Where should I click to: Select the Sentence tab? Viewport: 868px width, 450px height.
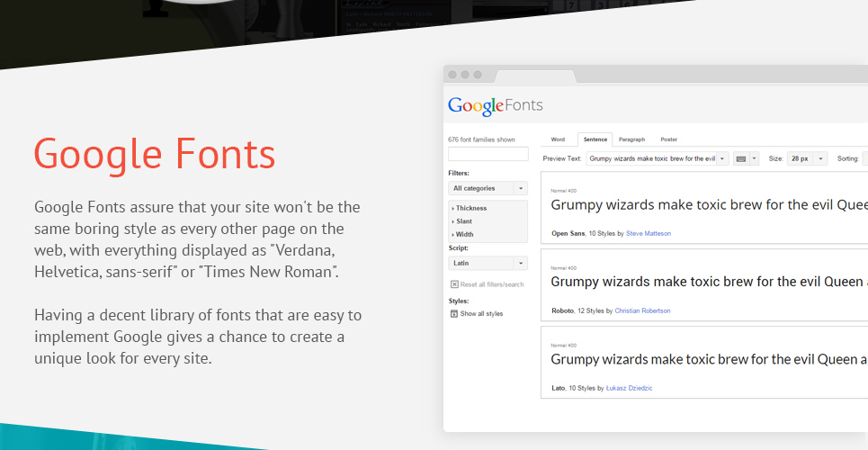[x=595, y=139]
